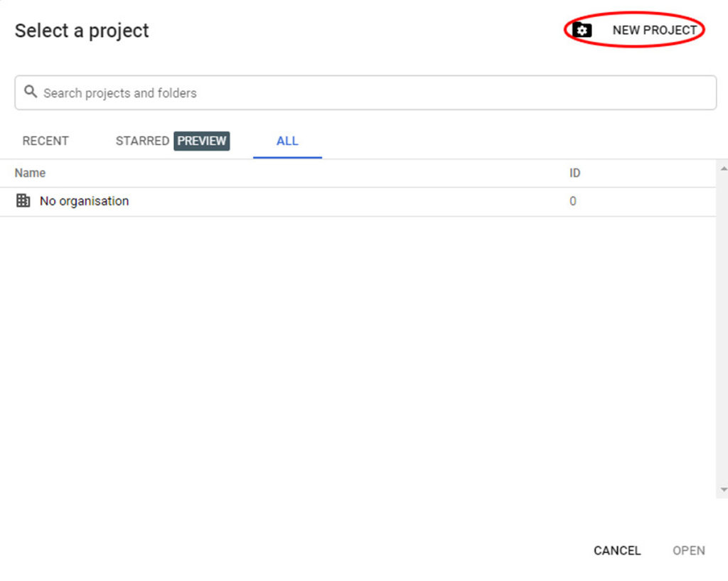Click the No organisation label text
Screen dimensions: 728x581
(85, 201)
